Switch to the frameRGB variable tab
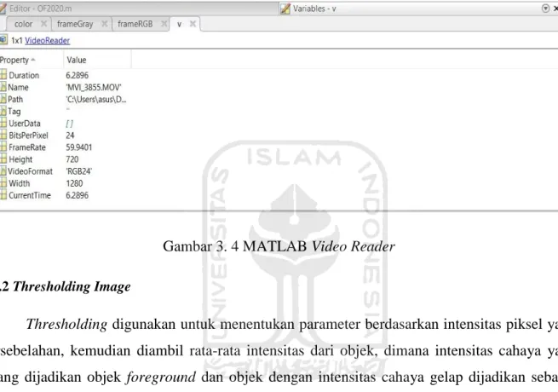The width and height of the screenshot is (558, 392). pos(135,24)
